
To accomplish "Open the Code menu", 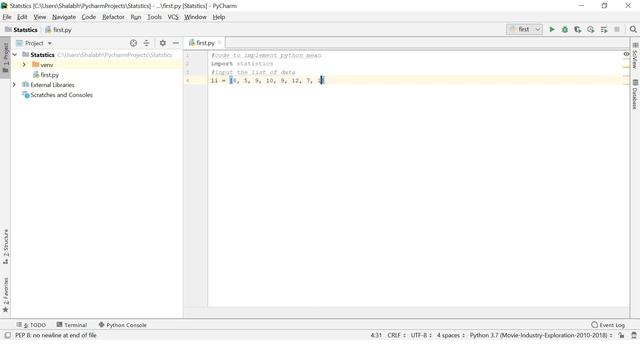I will [x=89, y=17].
